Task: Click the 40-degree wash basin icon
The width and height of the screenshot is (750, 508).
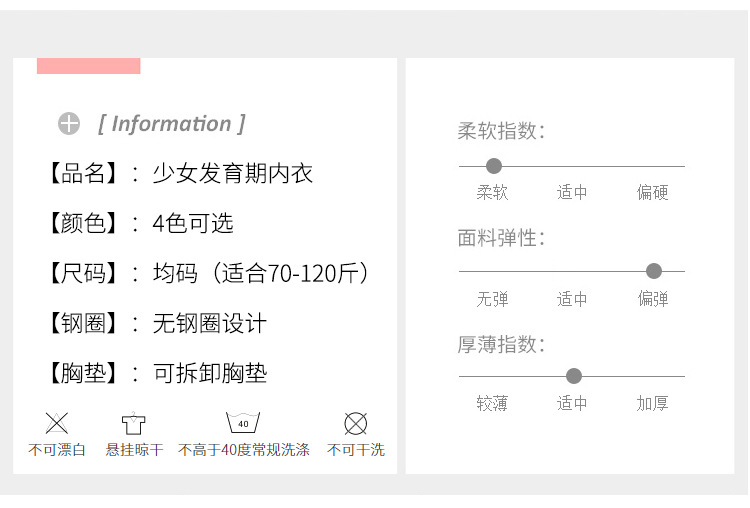Action: coord(243,422)
